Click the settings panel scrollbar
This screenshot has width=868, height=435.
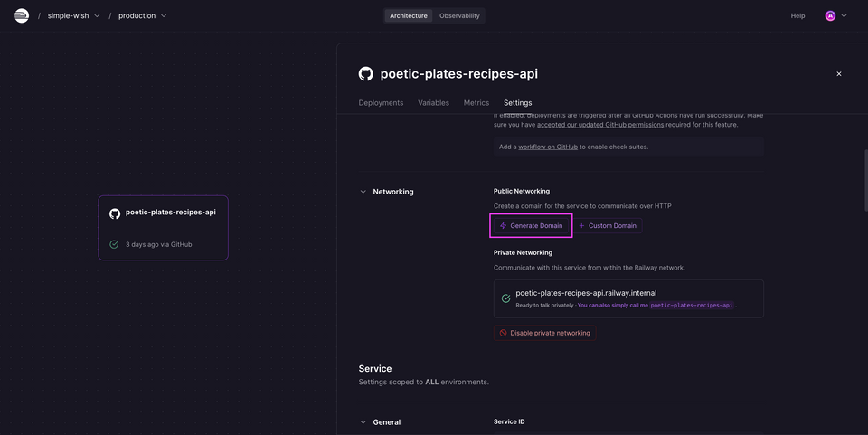(x=865, y=180)
